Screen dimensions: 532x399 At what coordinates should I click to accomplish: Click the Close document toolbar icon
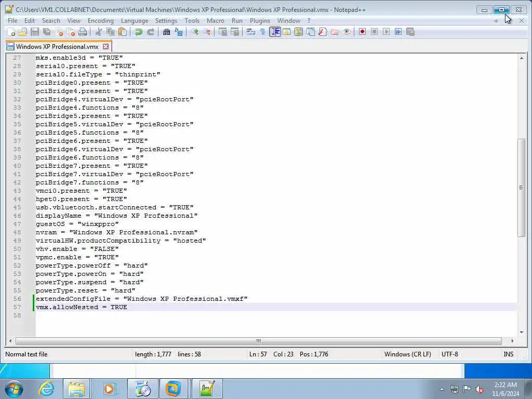tap(59, 32)
